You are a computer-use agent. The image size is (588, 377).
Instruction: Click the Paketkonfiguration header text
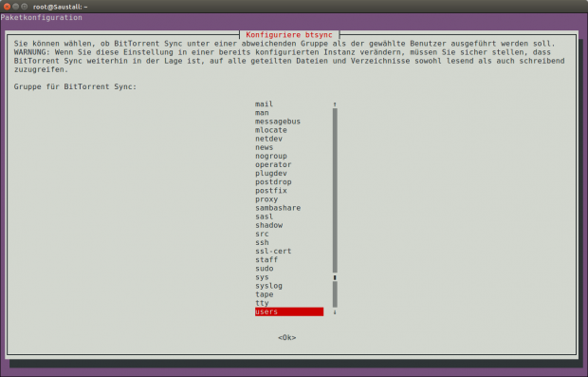point(41,18)
